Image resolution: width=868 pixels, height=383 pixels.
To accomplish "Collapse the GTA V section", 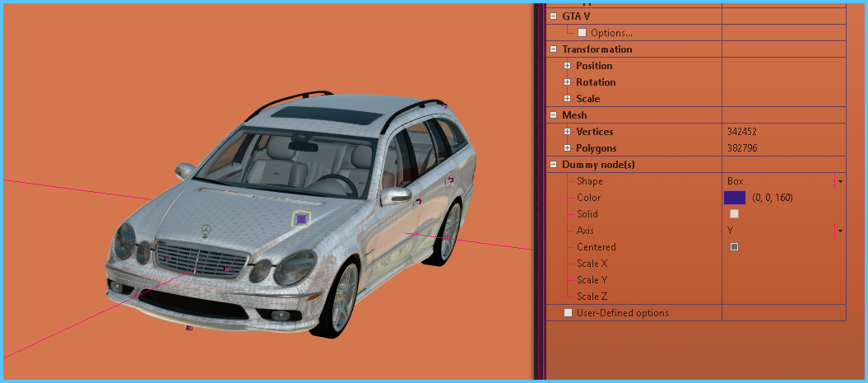I will tap(554, 16).
